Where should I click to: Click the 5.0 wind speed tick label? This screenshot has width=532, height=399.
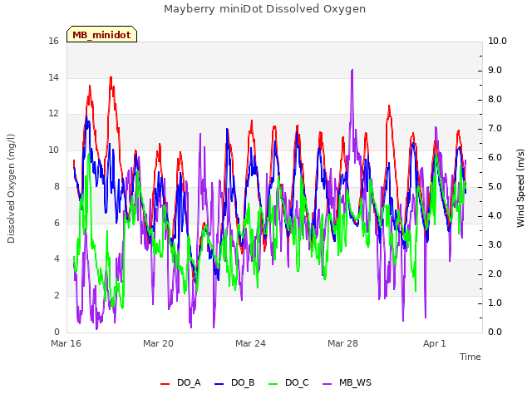[495, 186]
